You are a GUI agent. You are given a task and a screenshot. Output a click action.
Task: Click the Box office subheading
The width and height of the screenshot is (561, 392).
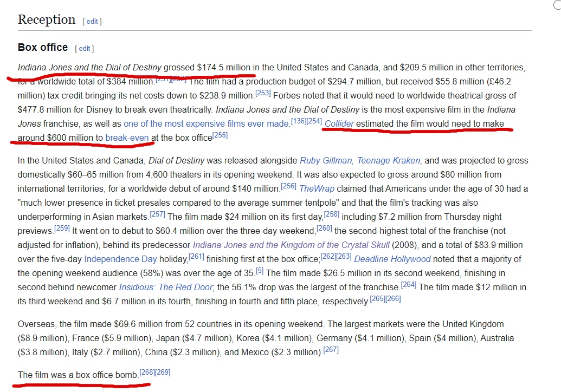pos(43,48)
